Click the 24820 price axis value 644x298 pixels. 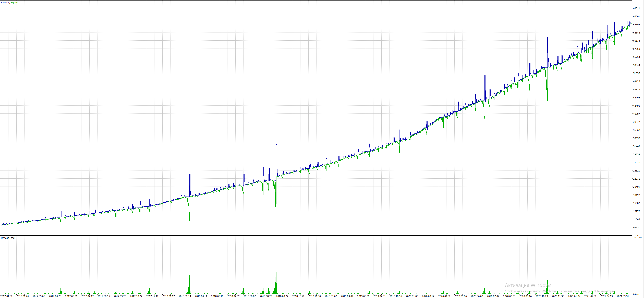636,171
